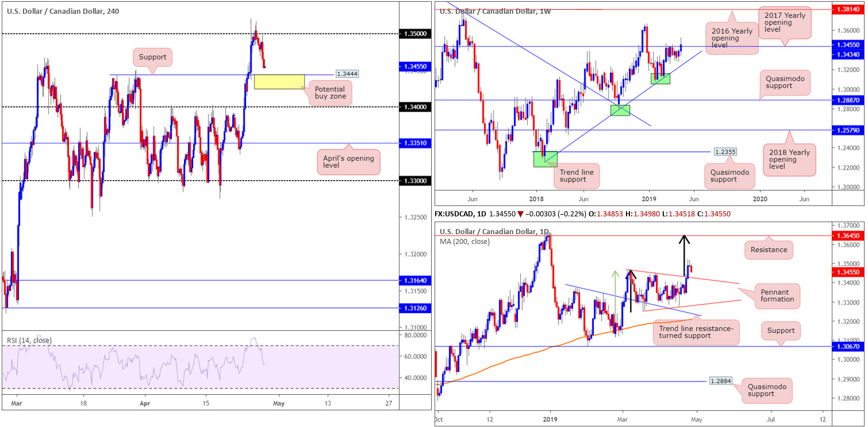The width and height of the screenshot is (868, 427).
Task: Select the −0.00303 (−0.22%) change value
Action: coord(556,214)
